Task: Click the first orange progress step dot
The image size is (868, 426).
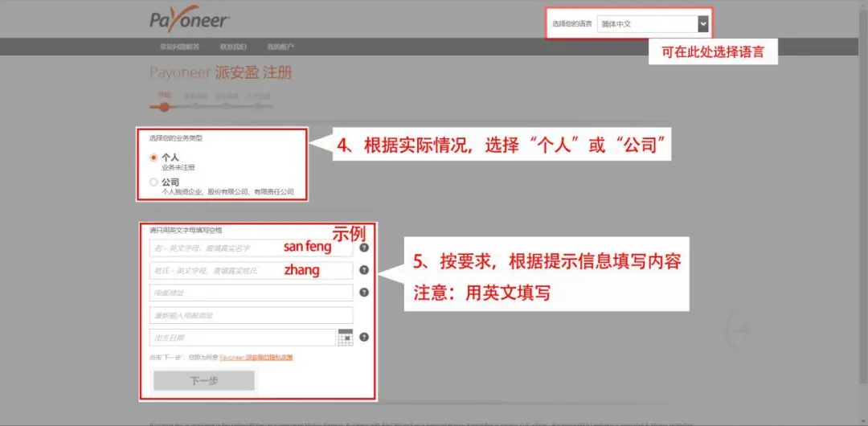Action: point(163,106)
